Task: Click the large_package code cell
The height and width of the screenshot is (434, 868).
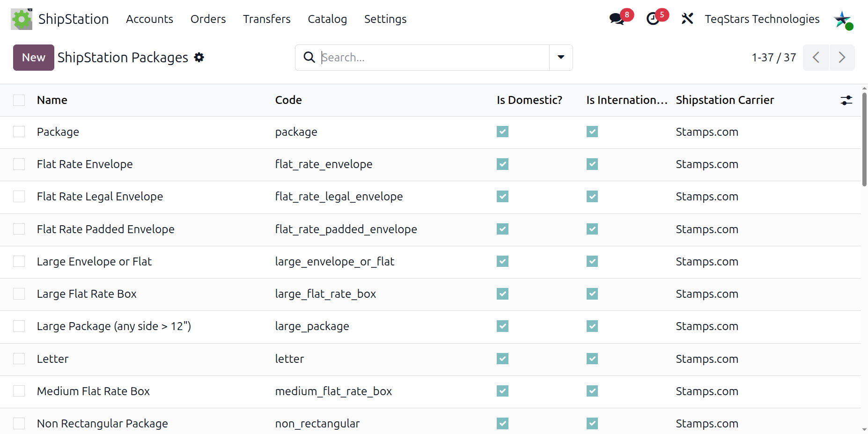Action: coord(312,326)
